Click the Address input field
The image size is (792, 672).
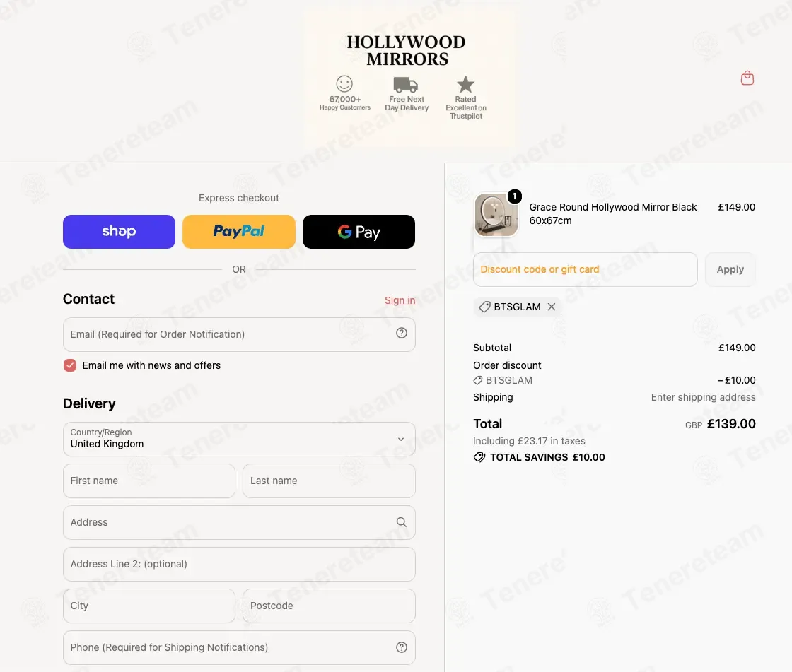click(239, 523)
